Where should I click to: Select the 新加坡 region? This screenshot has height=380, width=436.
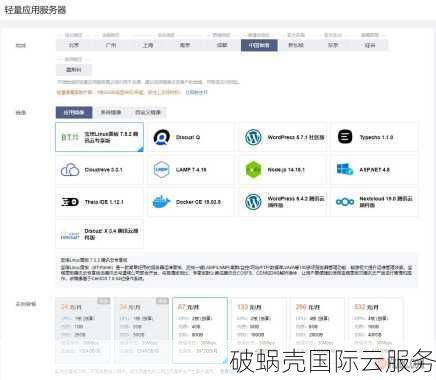(296, 45)
